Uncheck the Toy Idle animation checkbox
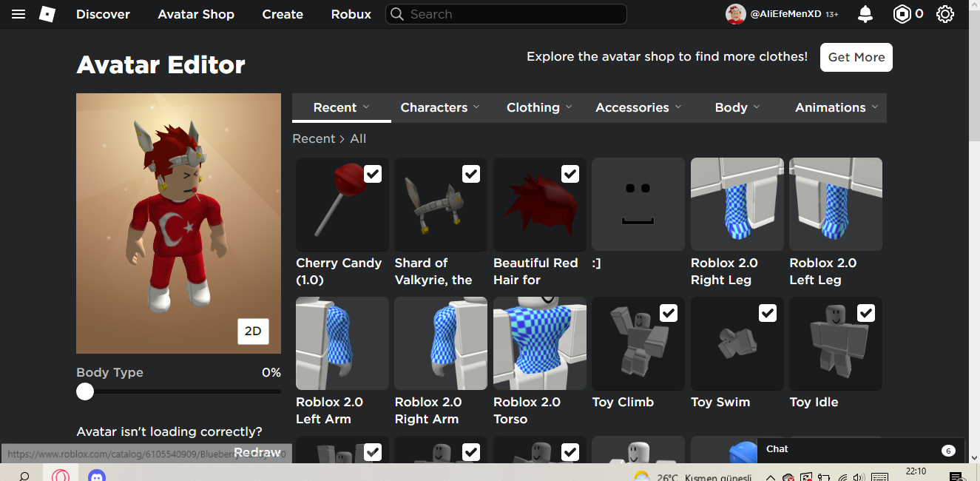Viewport: 980px width, 481px height. click(866, 313)
